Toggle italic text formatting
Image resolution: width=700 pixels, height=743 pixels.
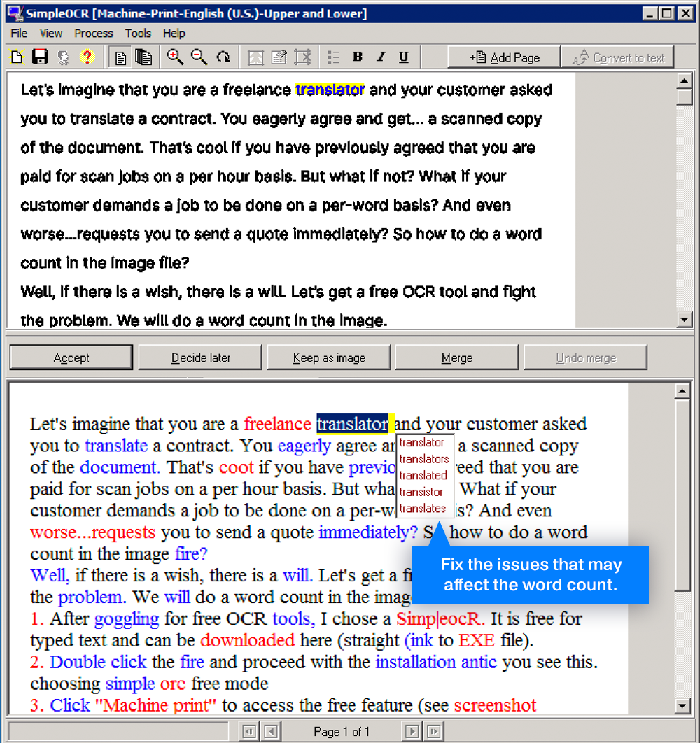point(381,57)
